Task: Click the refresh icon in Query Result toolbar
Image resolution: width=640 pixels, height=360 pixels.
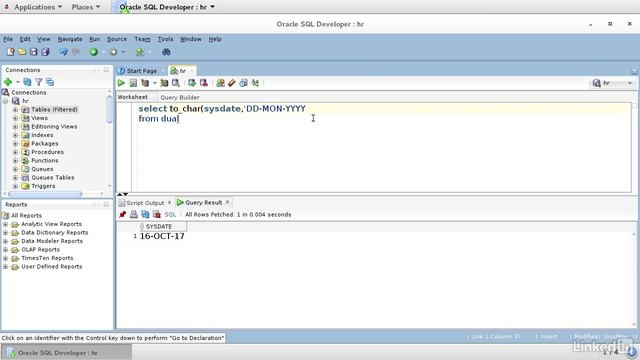Action: pyautogui.click(x=145, y=214)
